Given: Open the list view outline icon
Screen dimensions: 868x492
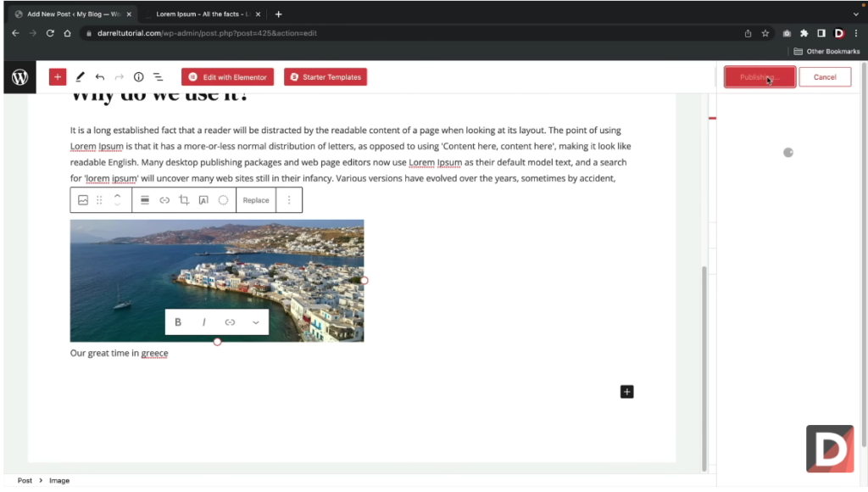Looking at the screenshot, I should coord(159,77).
